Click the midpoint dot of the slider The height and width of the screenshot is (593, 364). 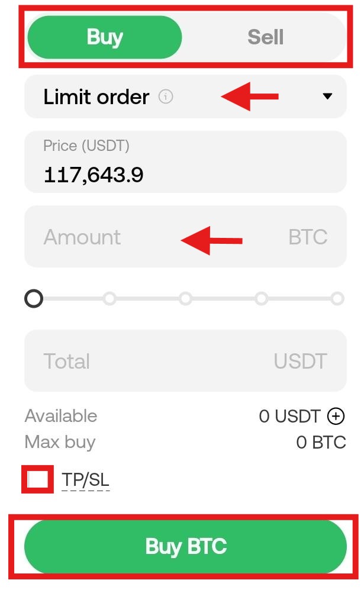[x=185, y=299]
